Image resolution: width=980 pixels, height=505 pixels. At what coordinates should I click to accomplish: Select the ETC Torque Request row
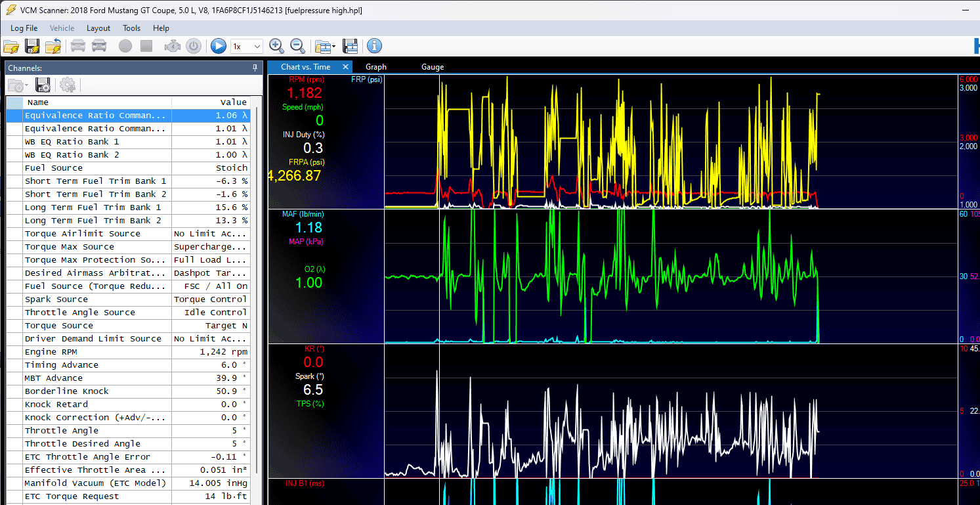click(x=128, y=496)
